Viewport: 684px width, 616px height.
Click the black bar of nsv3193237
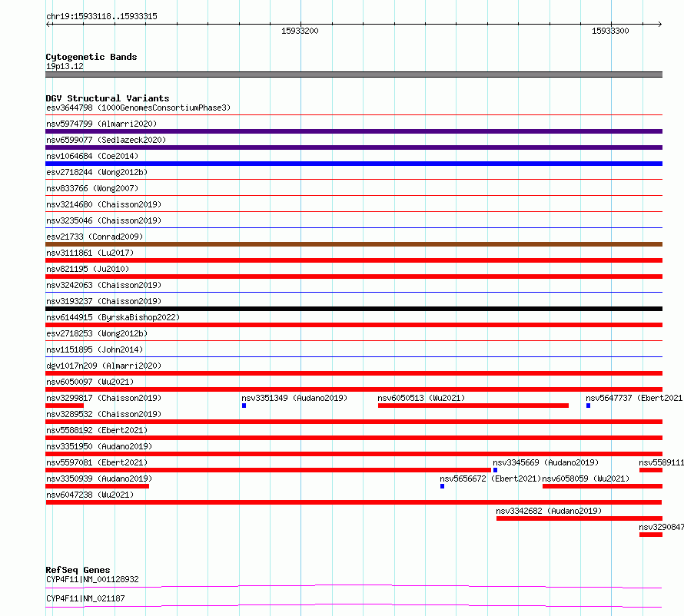click(x=354, y=309)
